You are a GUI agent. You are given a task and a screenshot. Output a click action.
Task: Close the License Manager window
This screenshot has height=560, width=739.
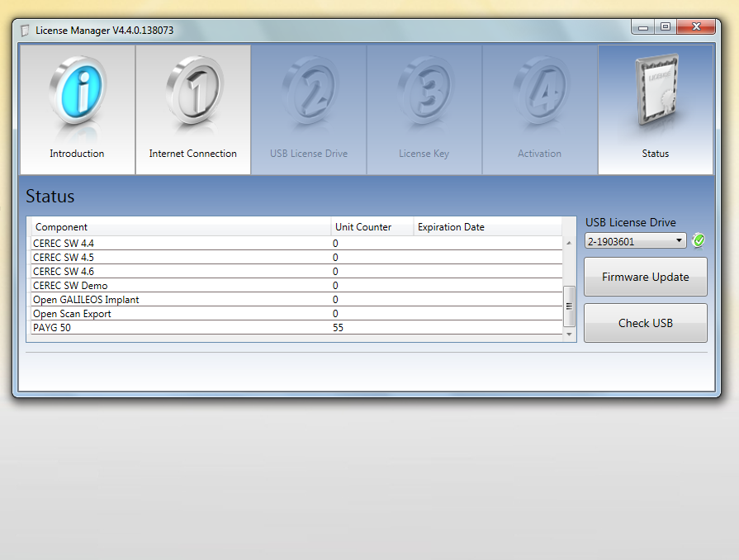coord(696,27)
